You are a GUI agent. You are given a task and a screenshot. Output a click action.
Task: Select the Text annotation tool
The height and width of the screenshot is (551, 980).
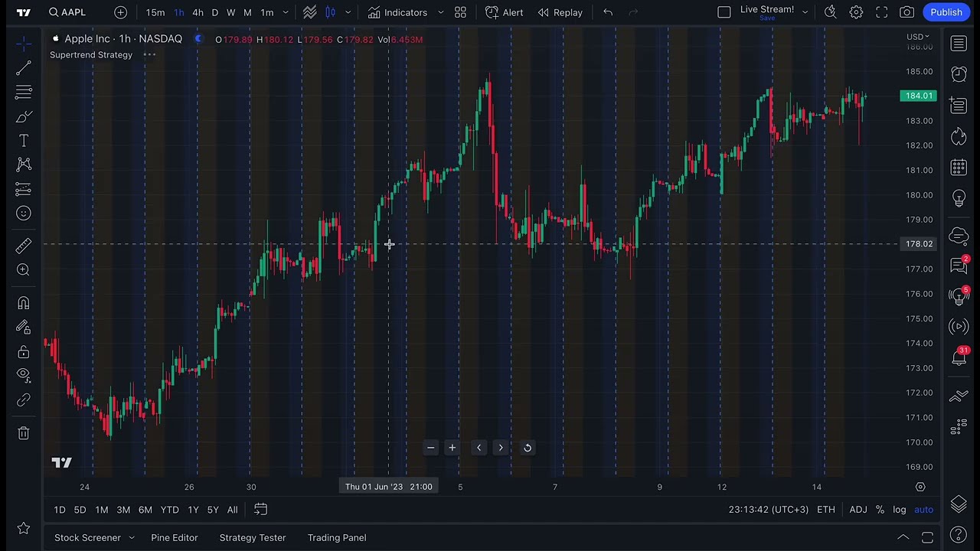[24, 141]
